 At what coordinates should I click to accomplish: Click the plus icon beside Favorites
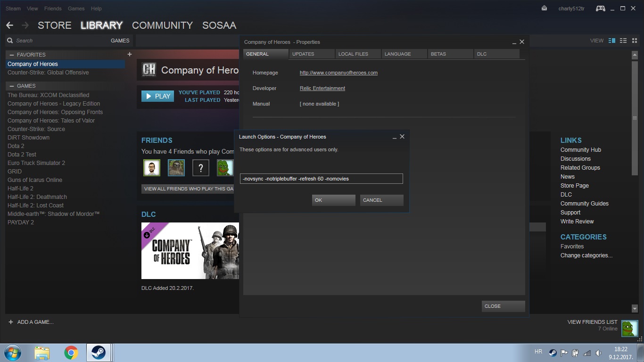click(129, 54)
